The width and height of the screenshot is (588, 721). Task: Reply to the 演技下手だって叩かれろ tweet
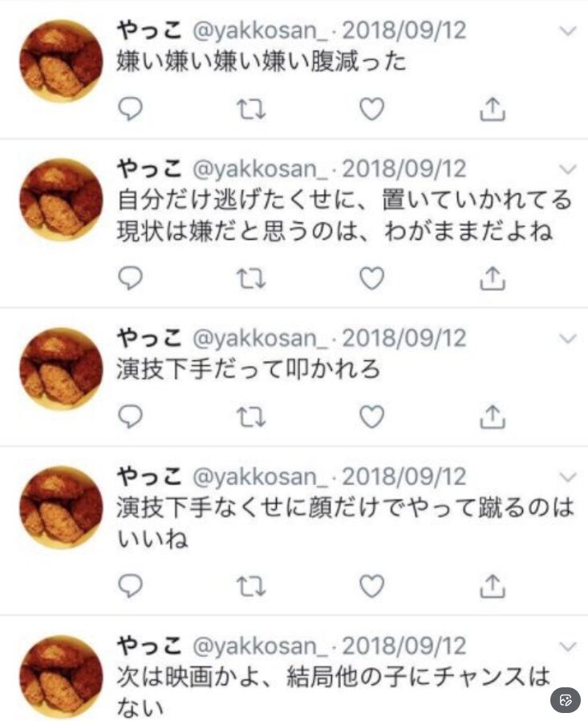point(130,416)
